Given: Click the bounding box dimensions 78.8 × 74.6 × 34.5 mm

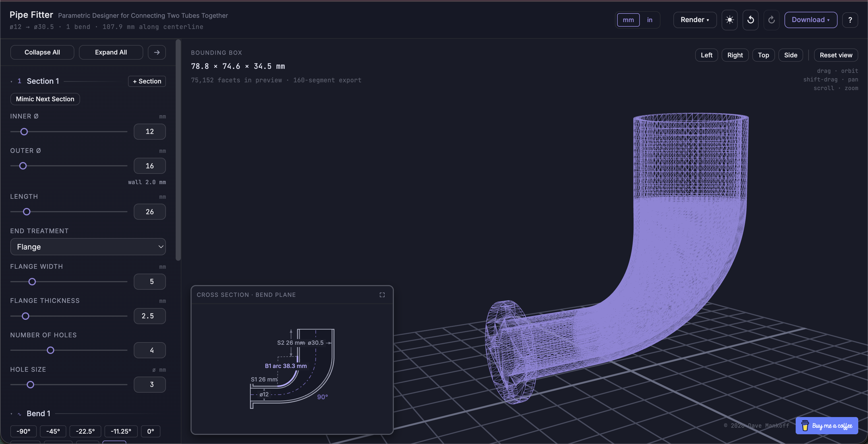Looking at the screenshot, I should tap(238, 66).
